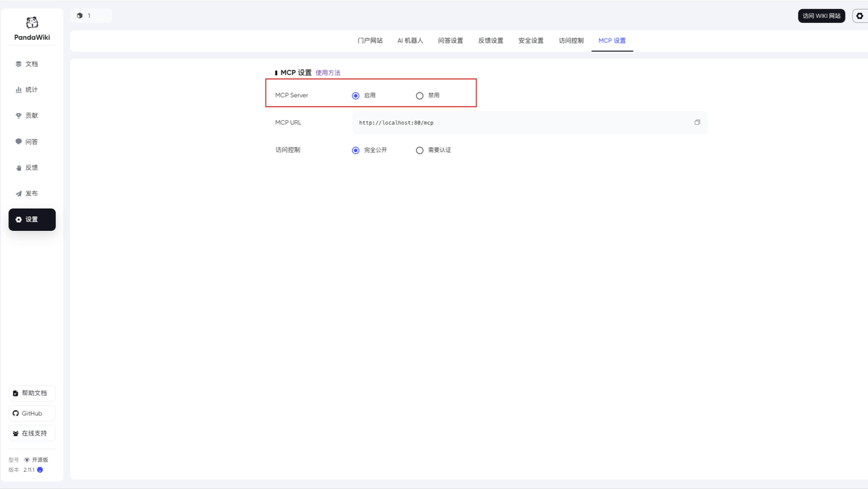Switch to 问答设置 tab
The image size is (868, 489).
click(451, 40)
